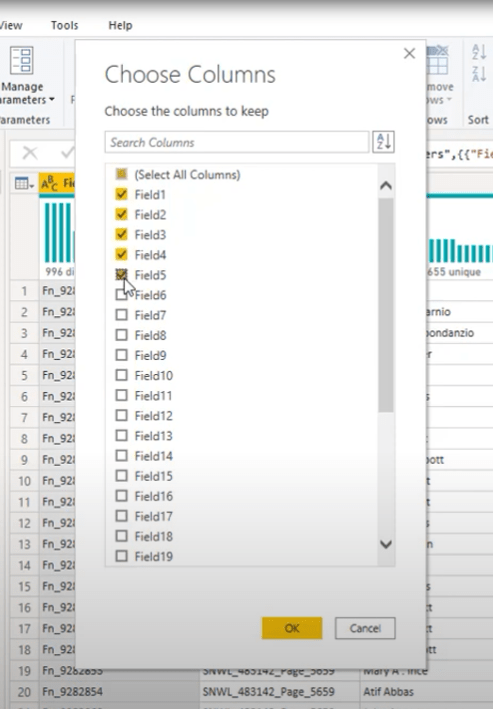Uncheck Field1 checkbox
Image resolution: width=493 pixels, height=709 pixels.
click(121, 194)
